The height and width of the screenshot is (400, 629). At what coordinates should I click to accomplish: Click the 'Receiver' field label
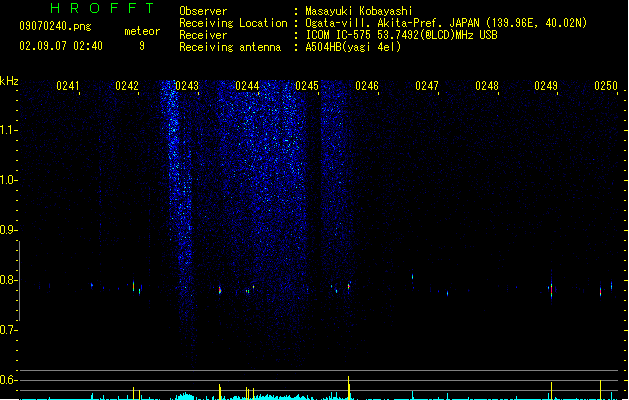pos(203,35)
